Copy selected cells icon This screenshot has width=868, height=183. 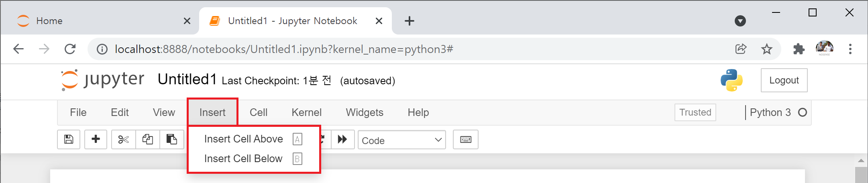coord(148,139)
